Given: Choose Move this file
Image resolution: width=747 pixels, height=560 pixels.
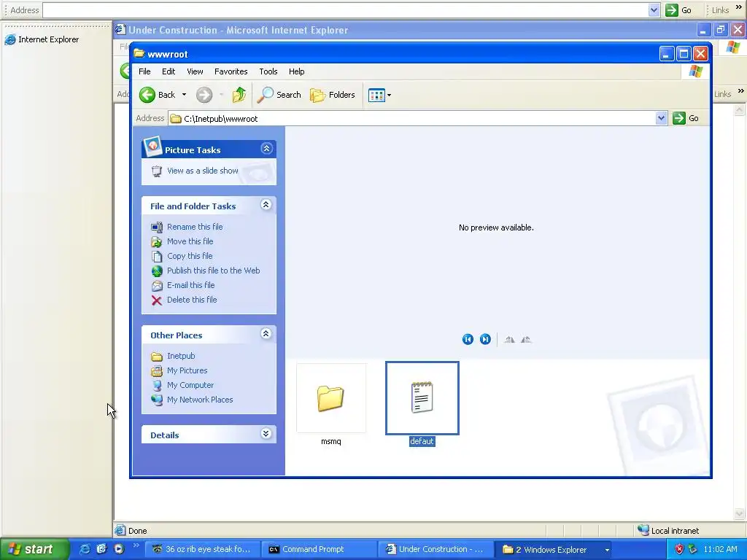Looking at the screenshot, I should click(x=190, y=241).
